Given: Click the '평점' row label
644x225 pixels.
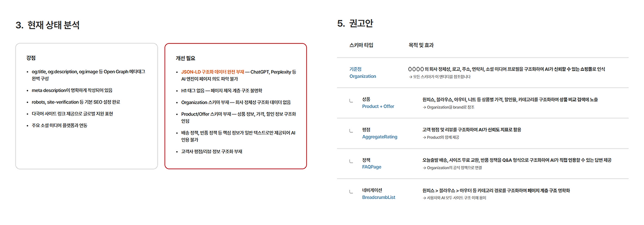Looking at the screenshot, I should coord(366,130).
